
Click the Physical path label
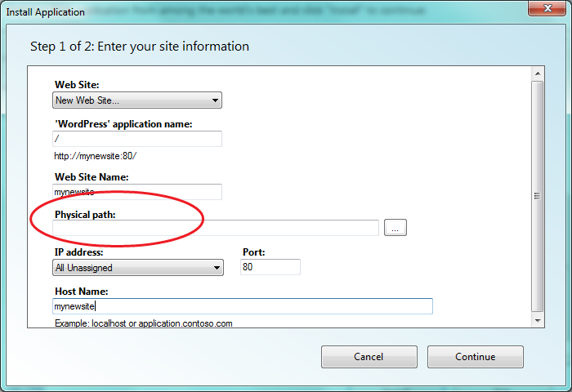coord(85,215)
